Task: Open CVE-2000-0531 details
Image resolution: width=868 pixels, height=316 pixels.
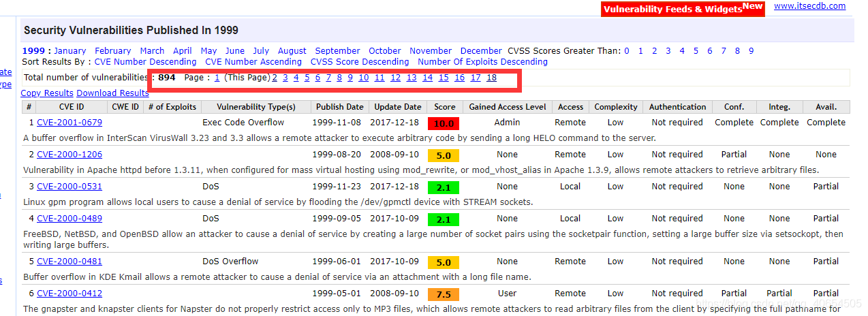Action: (69, 187)
